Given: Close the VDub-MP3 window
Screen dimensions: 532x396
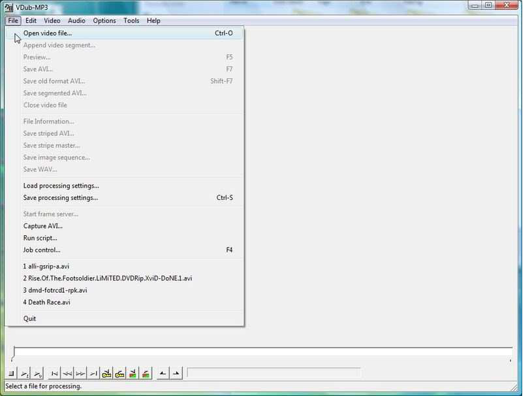Looking at the screenshot, I should [507, 5].
